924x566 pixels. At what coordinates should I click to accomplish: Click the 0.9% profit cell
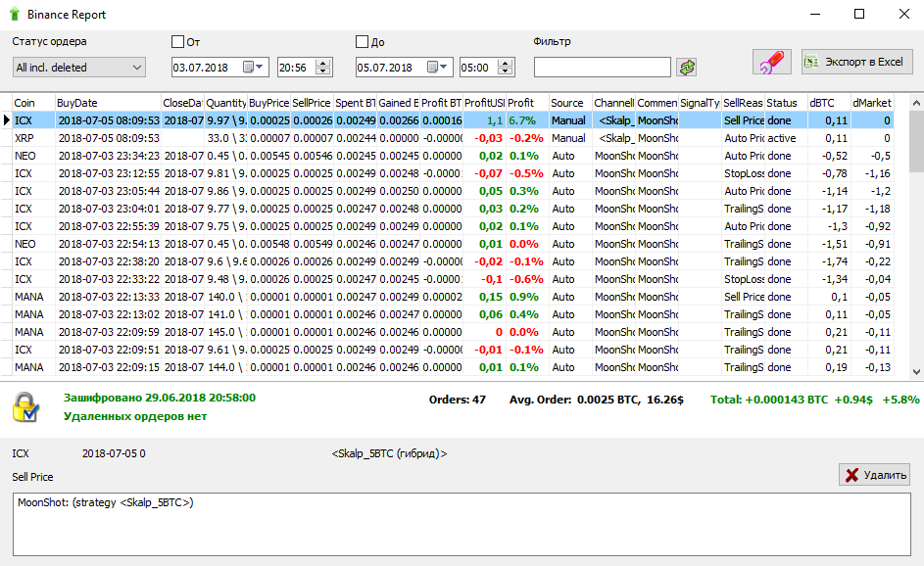(527, 297)
